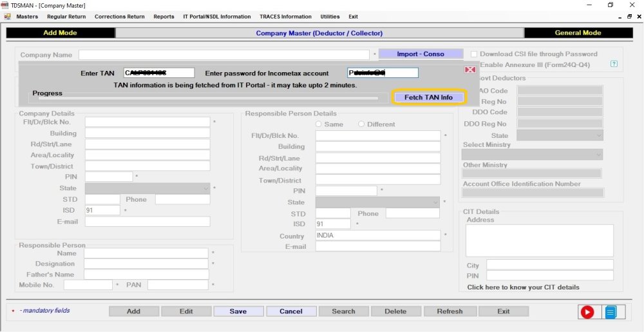
Task: Click the Save button
Action: tap(238, 311)
